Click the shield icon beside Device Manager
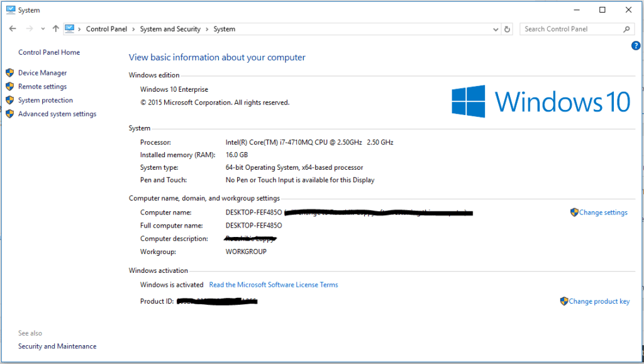Image resolution: width=644 pixels, height=364 pixels. (x=10, y=73)
